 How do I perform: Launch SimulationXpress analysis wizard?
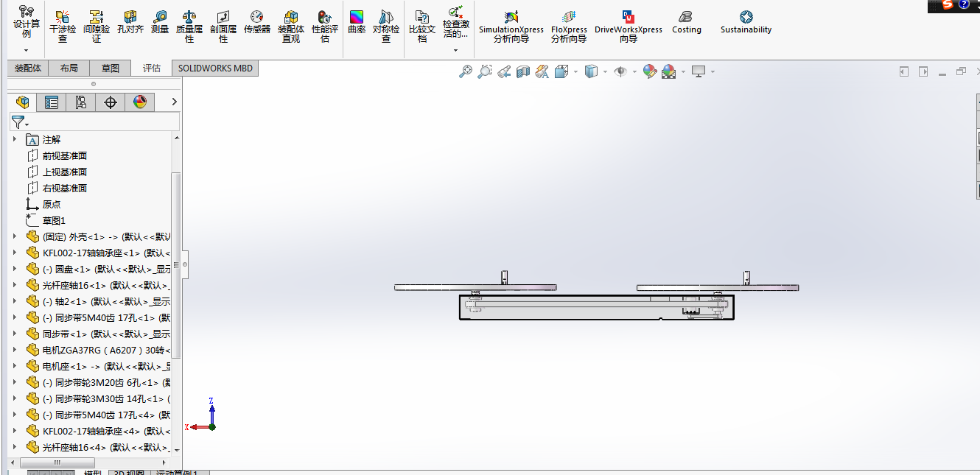pyautogui.click(x=511, y=27)
